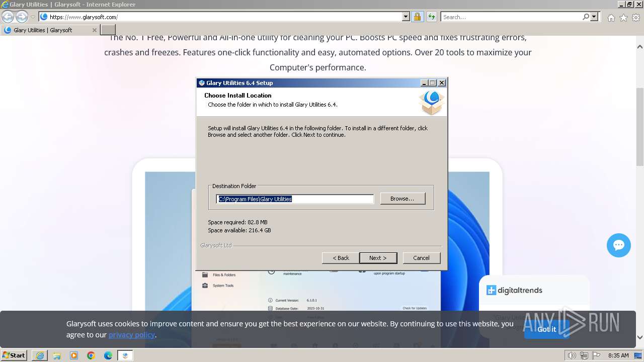Click the IE Back navigation arrow

tap(8, 17)
